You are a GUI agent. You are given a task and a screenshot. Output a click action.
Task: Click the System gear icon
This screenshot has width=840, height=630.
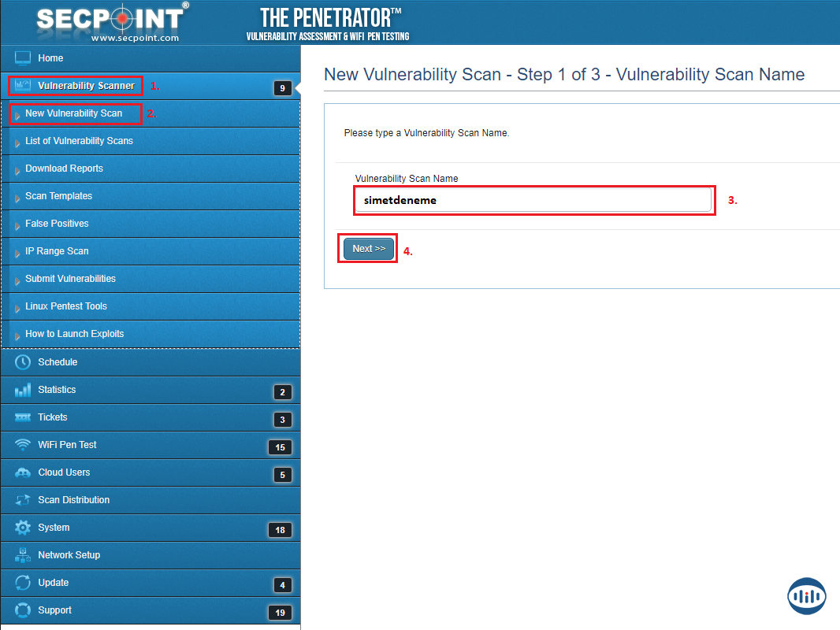click(x=23, y=528)
